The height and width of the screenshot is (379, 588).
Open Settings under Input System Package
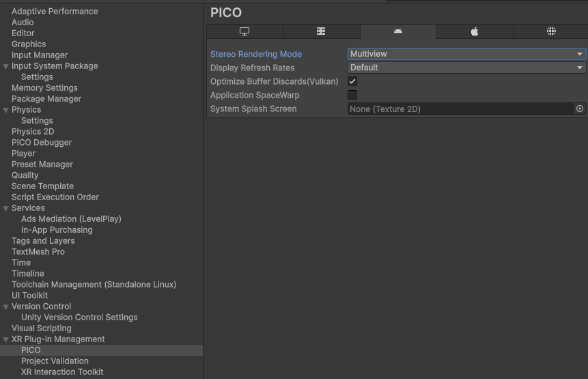pyautogui.click(x=37, y=77)
